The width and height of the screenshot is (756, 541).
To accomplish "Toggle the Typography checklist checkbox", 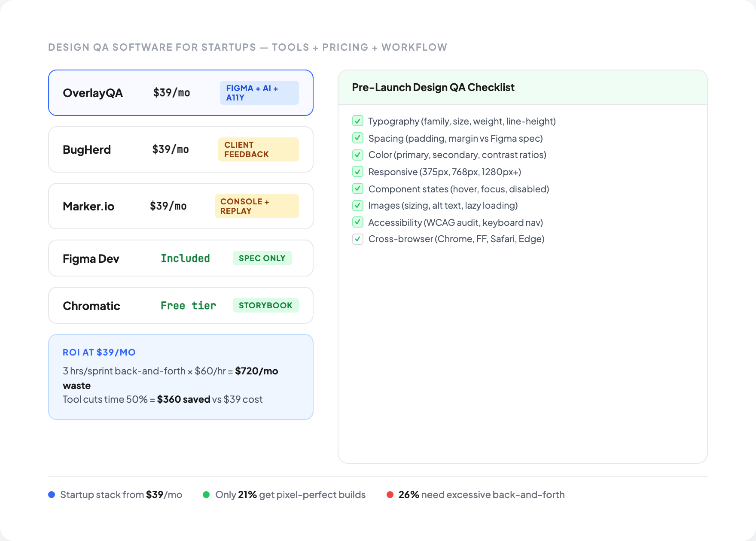I will tap(358, 121).
